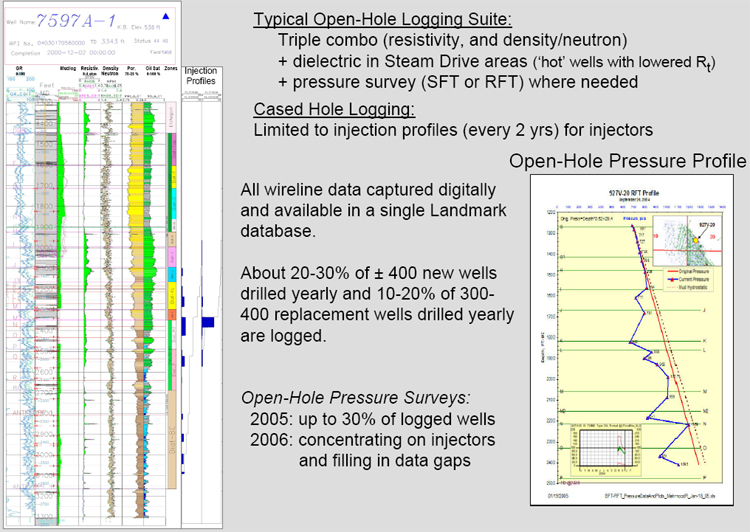Click 'Open-Hole Pressure Surveys:' italic heading
This screenshot has height=532, width=750.
355,398
